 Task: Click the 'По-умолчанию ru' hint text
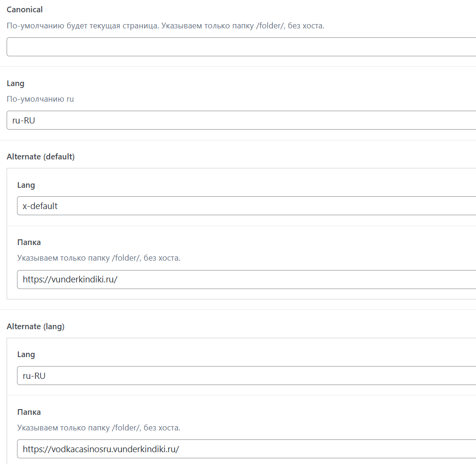40,99
